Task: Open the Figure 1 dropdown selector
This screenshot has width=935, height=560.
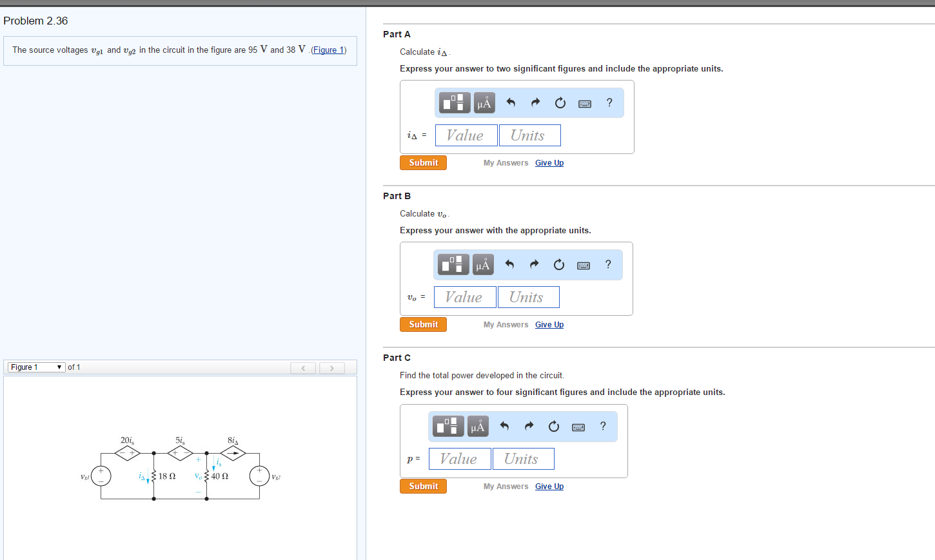Action: tap(35, 367)
